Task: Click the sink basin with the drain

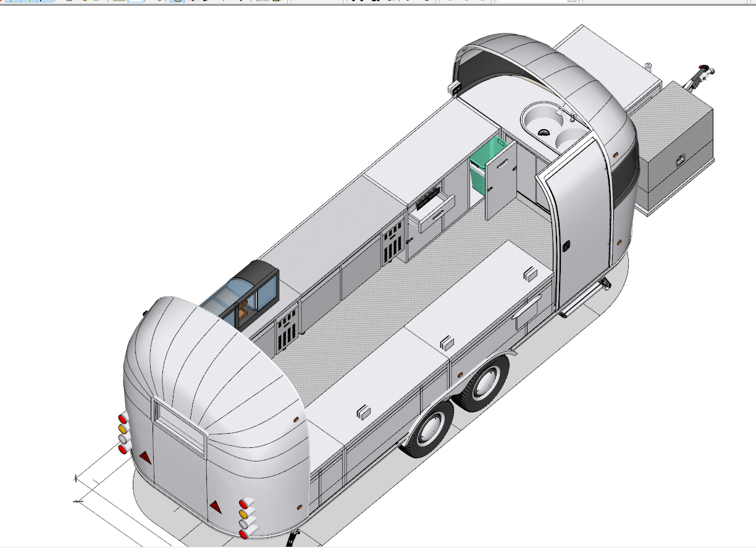Action: (x=540, y=122)
